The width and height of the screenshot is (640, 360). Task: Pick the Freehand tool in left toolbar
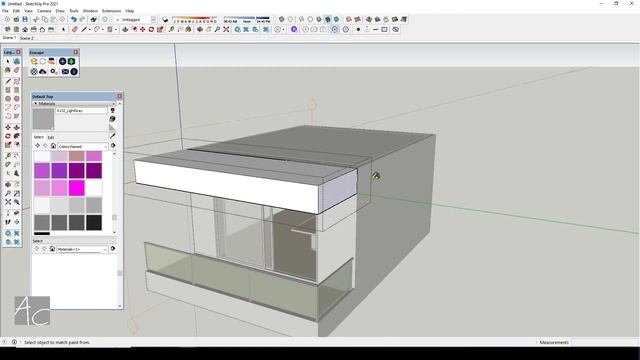coord(17,81)
